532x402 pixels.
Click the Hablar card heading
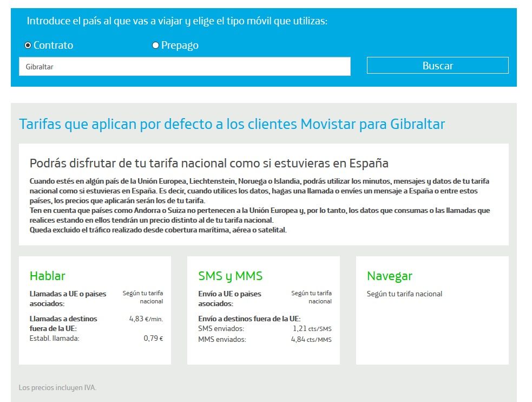click(x=48, y=276)
